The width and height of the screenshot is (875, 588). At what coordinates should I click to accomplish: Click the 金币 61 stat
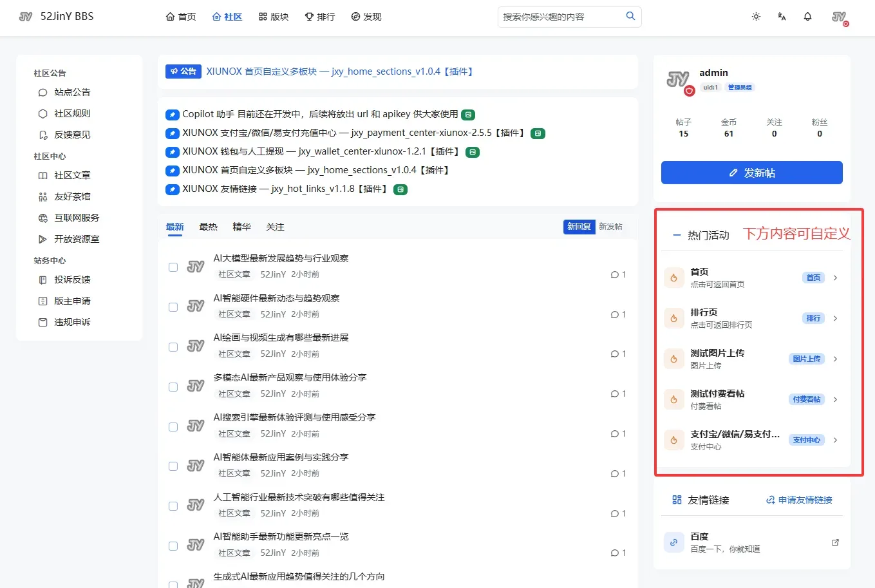(728, 128)
